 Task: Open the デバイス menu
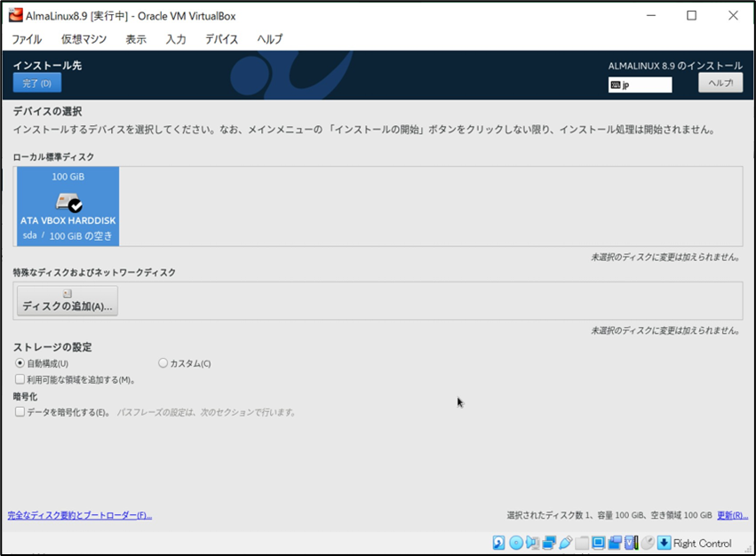[x=222, y=39]
